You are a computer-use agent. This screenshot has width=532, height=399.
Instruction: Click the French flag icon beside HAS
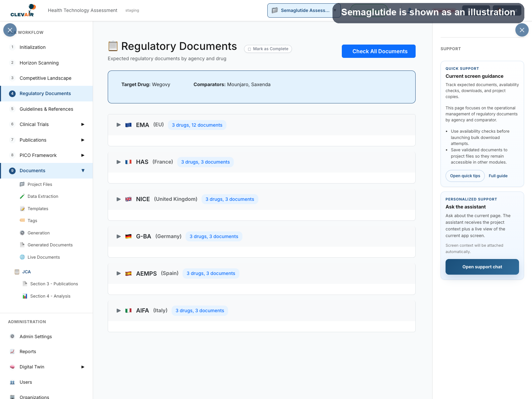128,162
